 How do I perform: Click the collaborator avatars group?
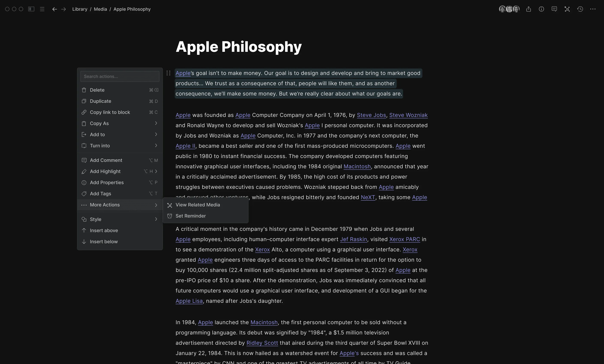pos(509,9)
